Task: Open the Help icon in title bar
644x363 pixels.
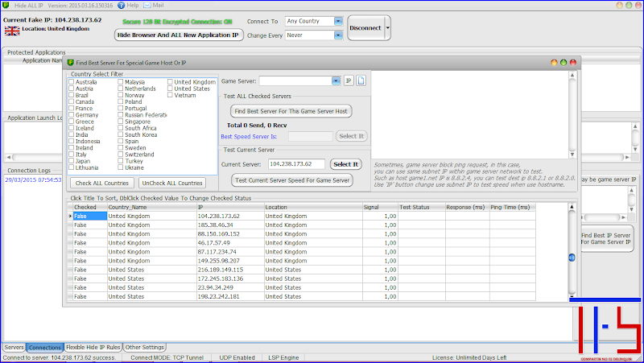Action: click(122, 6)
